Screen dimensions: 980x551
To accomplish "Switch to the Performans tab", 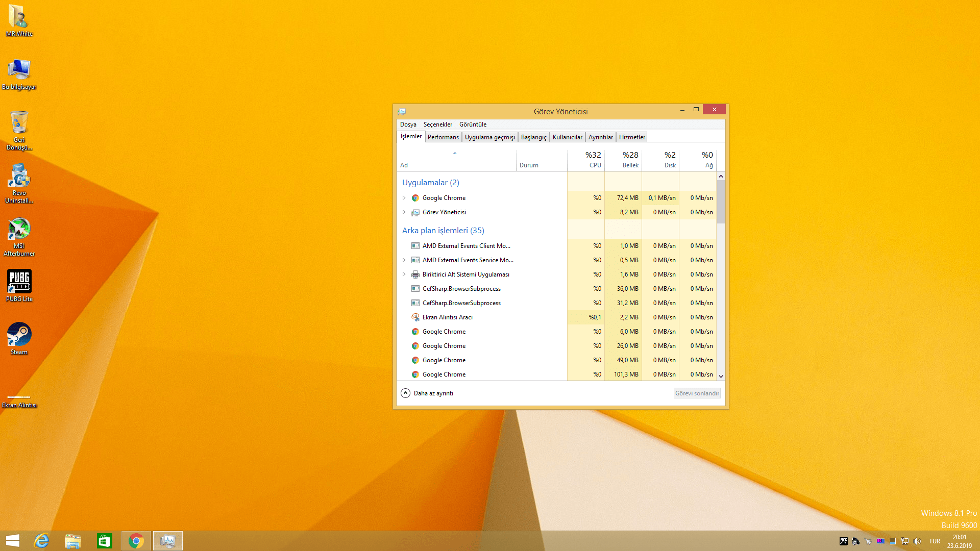I will (x=443, y=137).
